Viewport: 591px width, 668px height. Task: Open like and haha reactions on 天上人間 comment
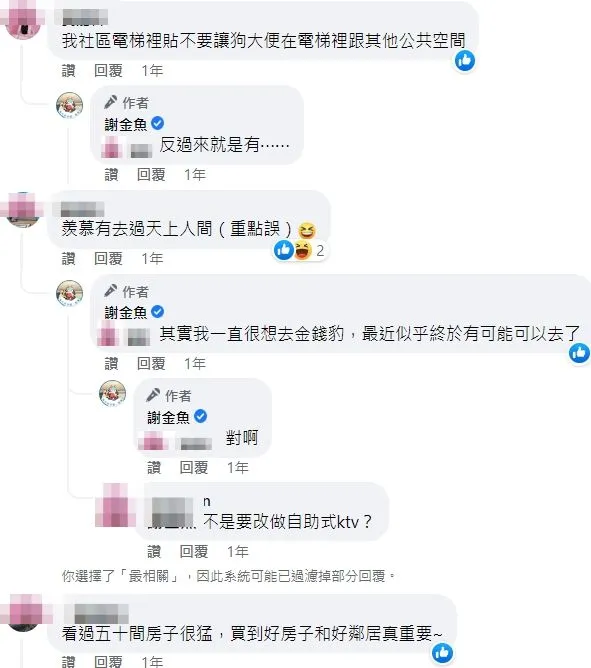[x=299, y=250]
